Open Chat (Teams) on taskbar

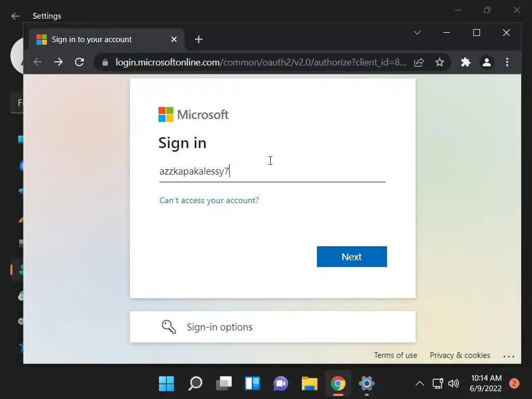(281, 384)
